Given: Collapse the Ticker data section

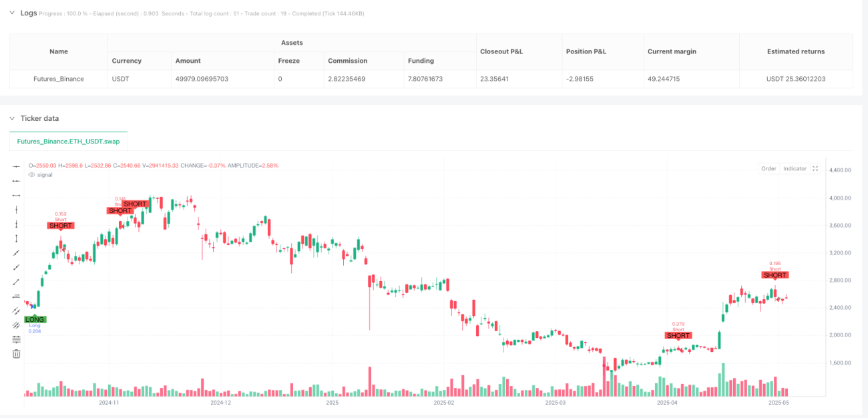Looking at the screenshot, I should click(11, 118).
